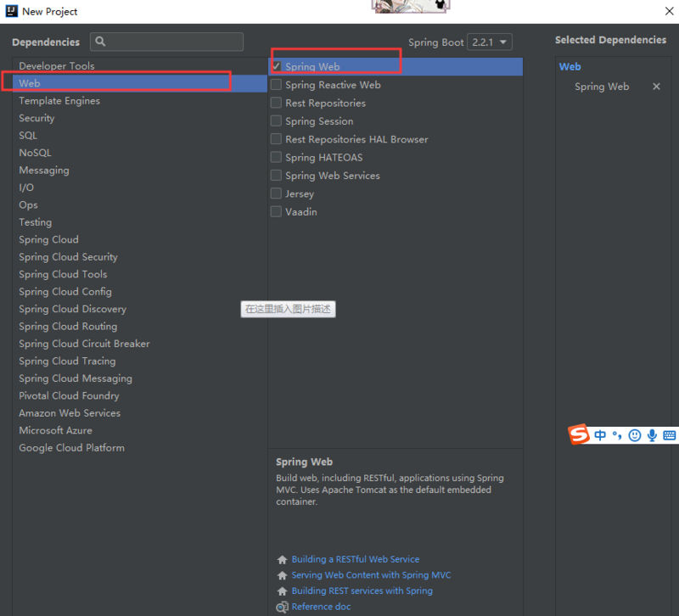
Task: Click the dependencies search input field
Action: 166,42
